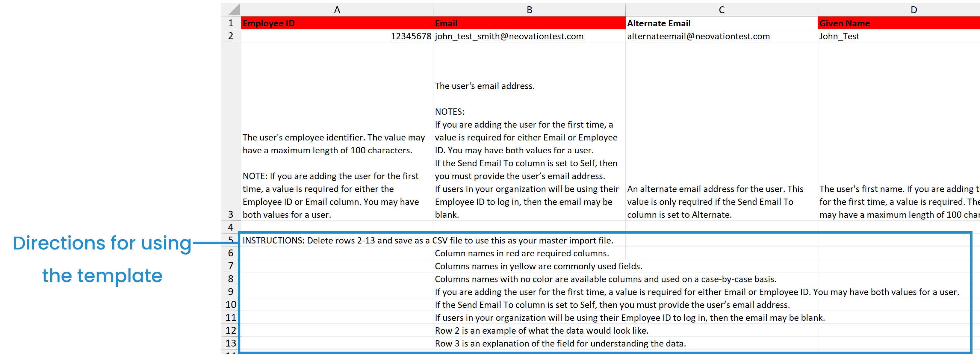Click the red Employee ID header cell
980x357 pixels.
click(337, 23)
